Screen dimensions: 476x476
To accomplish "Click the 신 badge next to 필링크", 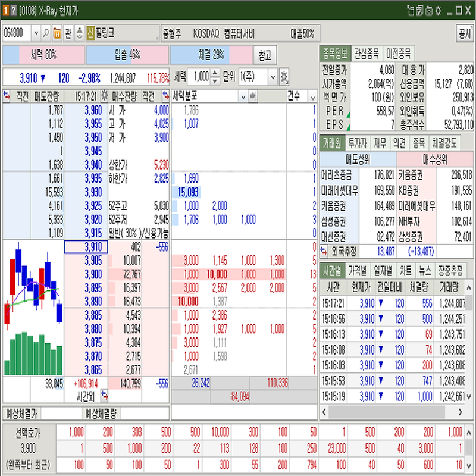I will pos(90,33).
